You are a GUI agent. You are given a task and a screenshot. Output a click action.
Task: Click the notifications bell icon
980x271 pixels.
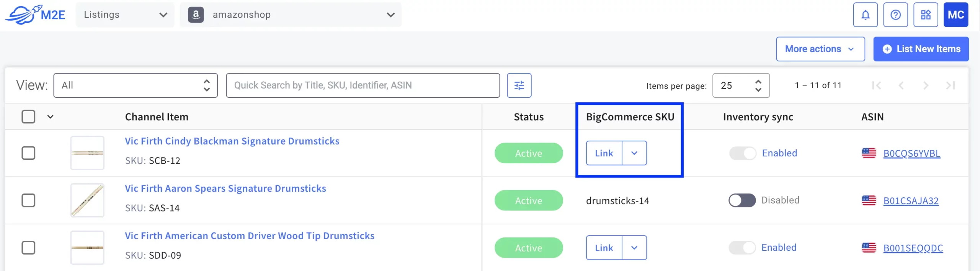(865, 15)
